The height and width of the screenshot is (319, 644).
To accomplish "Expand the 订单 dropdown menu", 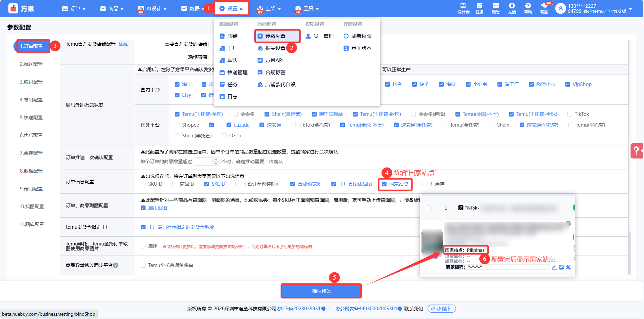I will [x=74, y=8].
